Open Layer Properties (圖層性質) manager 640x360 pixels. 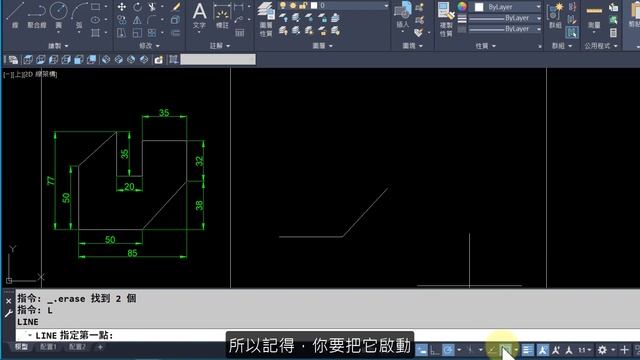point(266,18)
